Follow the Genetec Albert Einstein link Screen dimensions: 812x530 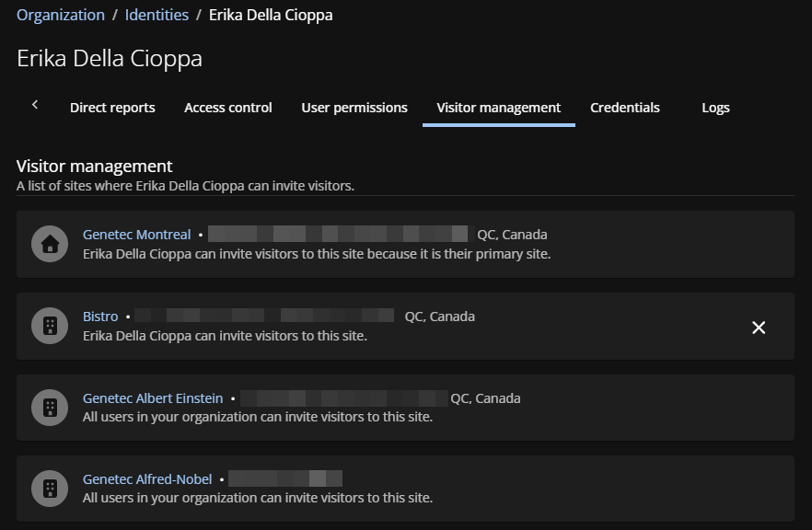click(153, 398)
